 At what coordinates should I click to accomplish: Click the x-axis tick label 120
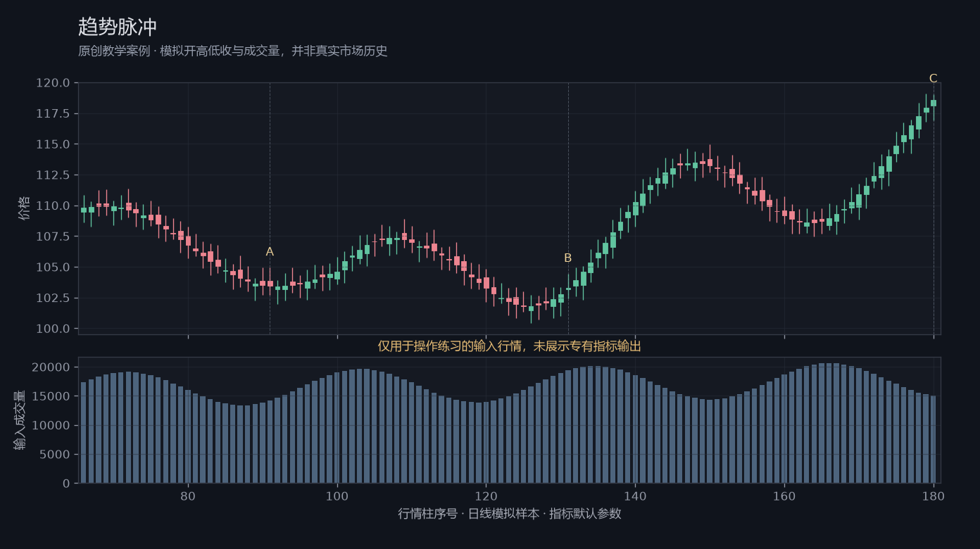coord(486,496)
